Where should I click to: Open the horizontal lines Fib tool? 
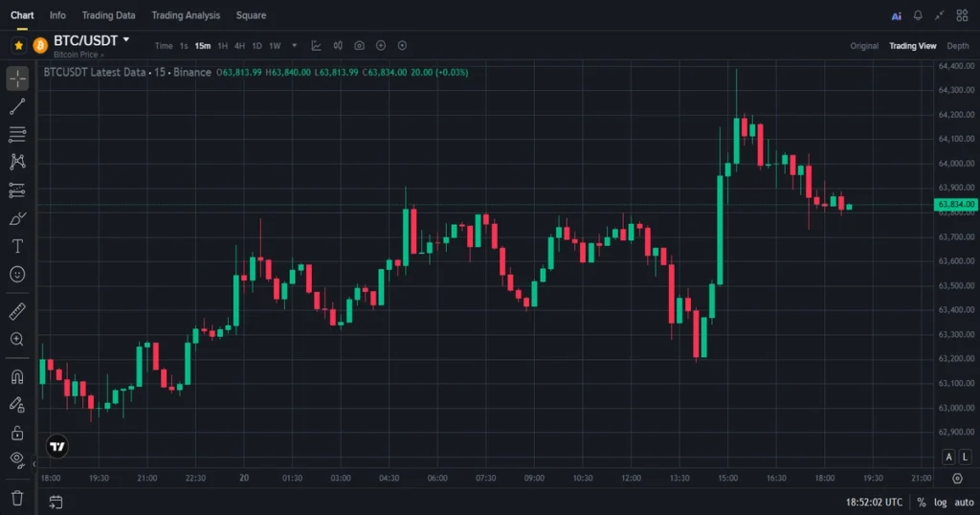[17, 134]
